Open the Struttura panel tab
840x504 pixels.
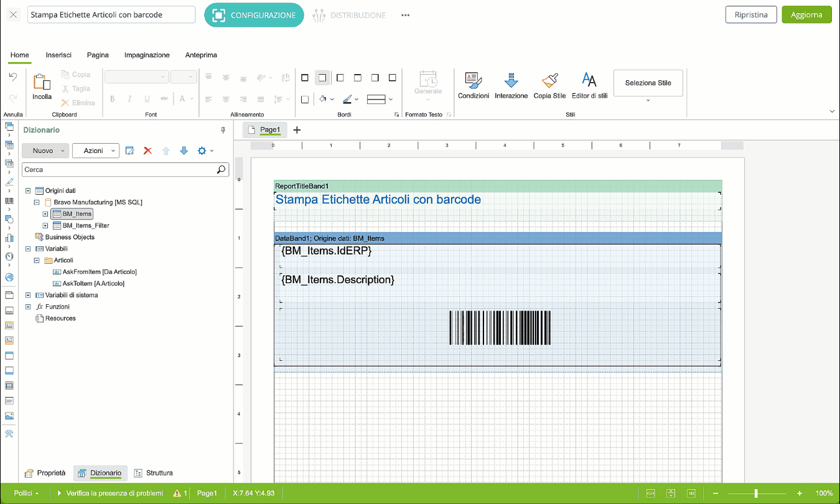tap(154, 473)
